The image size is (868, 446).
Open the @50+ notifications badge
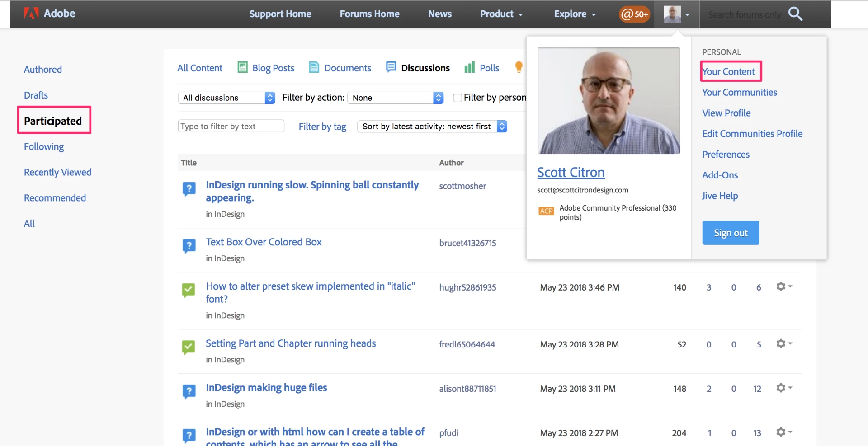click(x=635, y=14)
